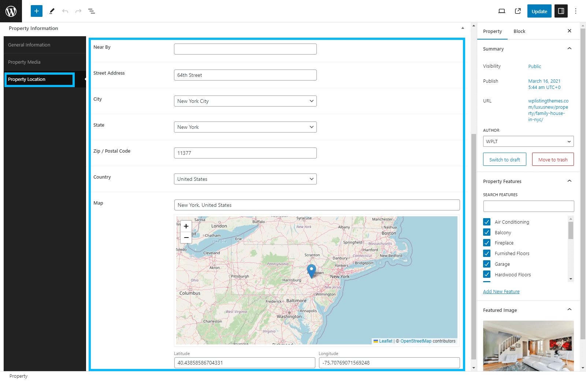Select the pencil Tools icon
The width and height of the screenshot is (586, 392).
pyautogui.click(x=52, y=11)
